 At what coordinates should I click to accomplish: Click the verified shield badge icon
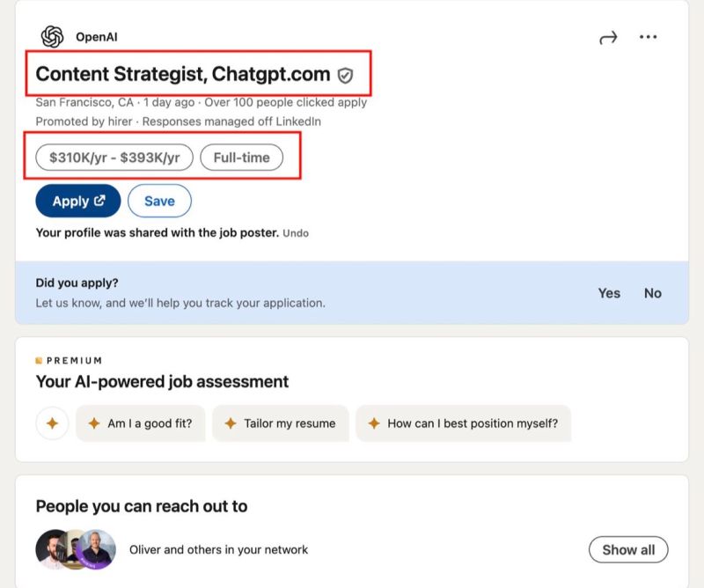coord(346,76)
